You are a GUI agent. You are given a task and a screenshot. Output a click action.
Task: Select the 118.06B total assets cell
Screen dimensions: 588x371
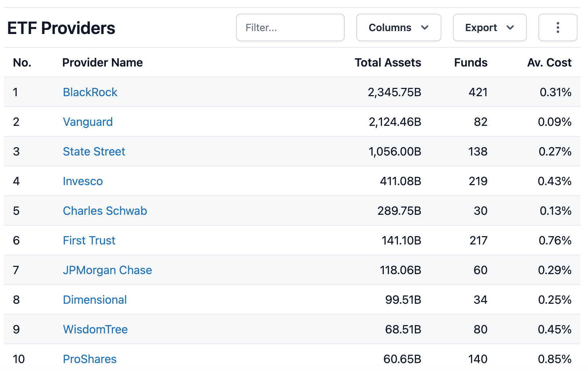click(400, 270)
